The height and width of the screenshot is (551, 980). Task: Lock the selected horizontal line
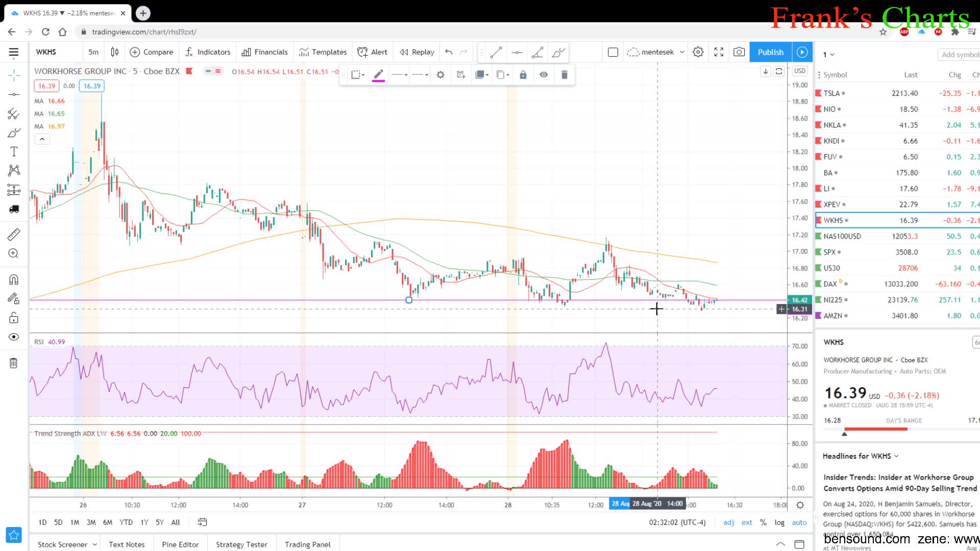click(x=523, y=75)
